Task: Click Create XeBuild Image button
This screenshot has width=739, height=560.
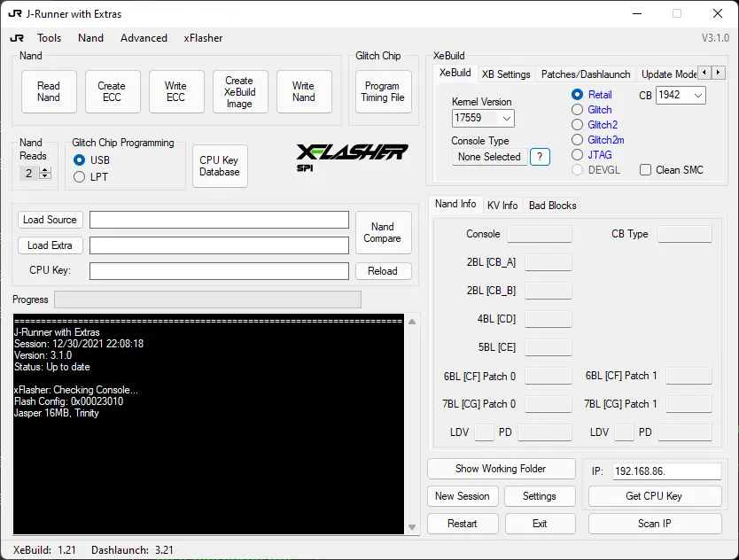Action: pos(240,92)
